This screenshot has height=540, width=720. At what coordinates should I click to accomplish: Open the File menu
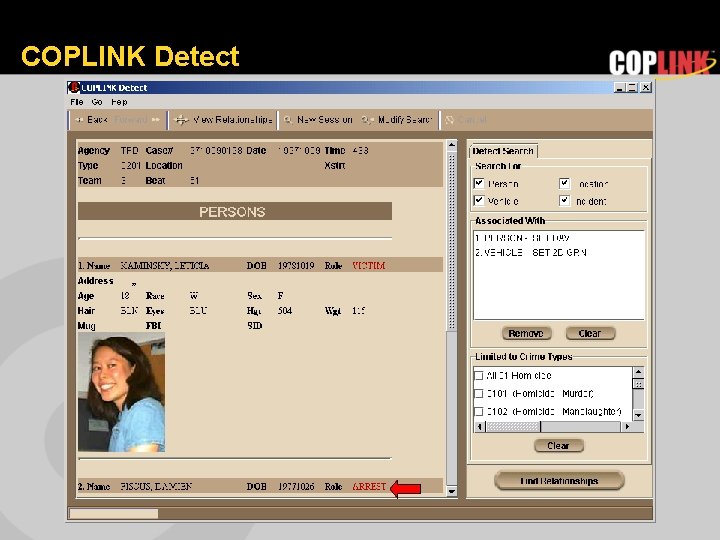tap(77, 102)
